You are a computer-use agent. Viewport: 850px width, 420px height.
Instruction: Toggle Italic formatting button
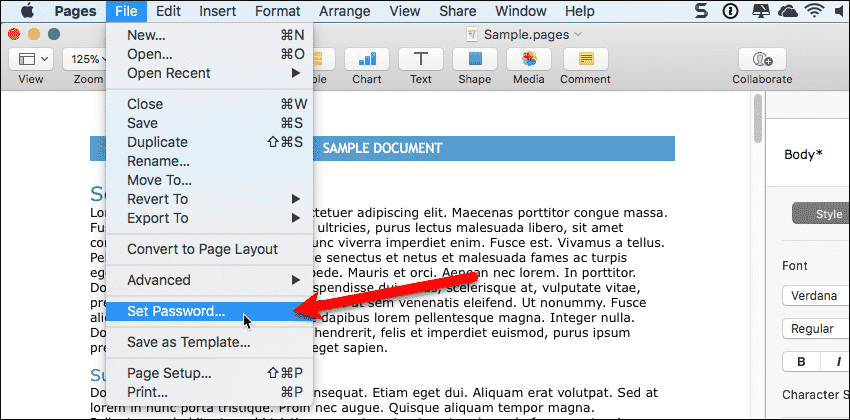point(836,362)
